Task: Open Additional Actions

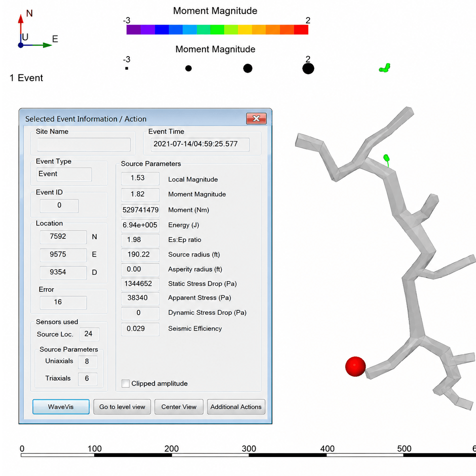Action: point(236,407)
